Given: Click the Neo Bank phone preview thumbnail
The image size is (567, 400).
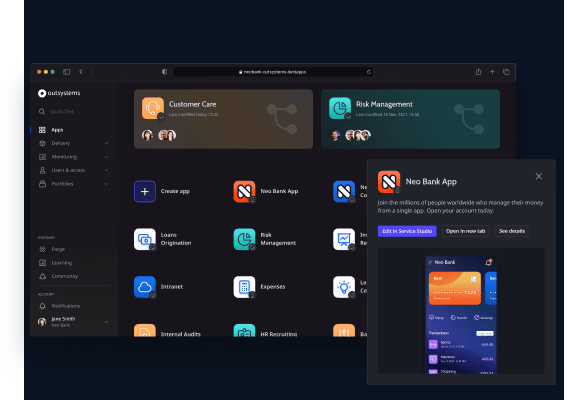Looking at the screenshot, I should pos(461,315).
